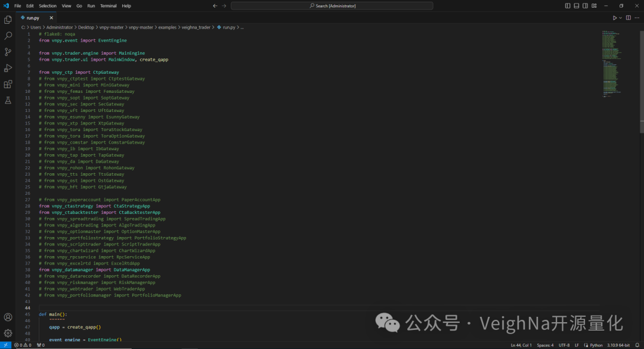Open the Run and Debug view
This screenshot has height=349, width=644.
pyautogui.click(x=8, y=68)
